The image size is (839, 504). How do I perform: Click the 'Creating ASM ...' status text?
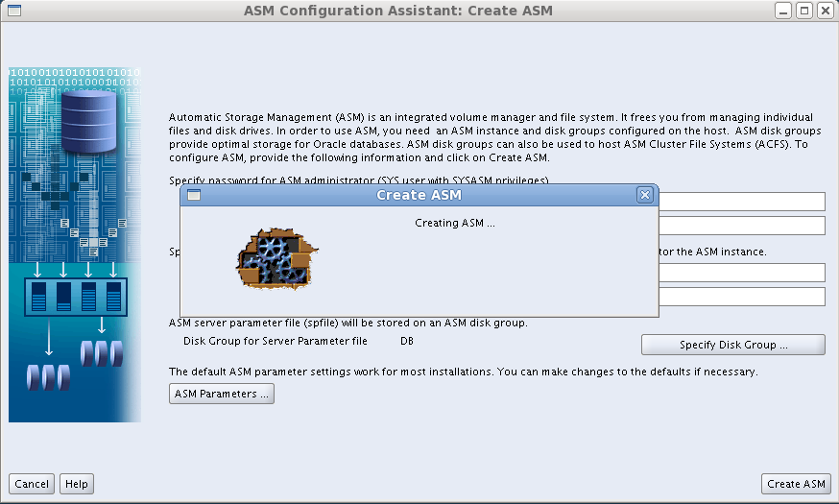click(x=455, y=223)
